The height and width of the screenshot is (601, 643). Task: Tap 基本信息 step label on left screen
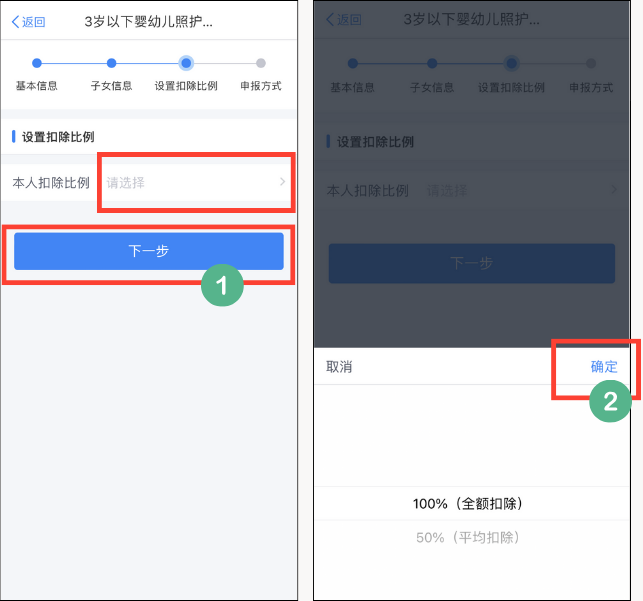(x=36, y=86)
